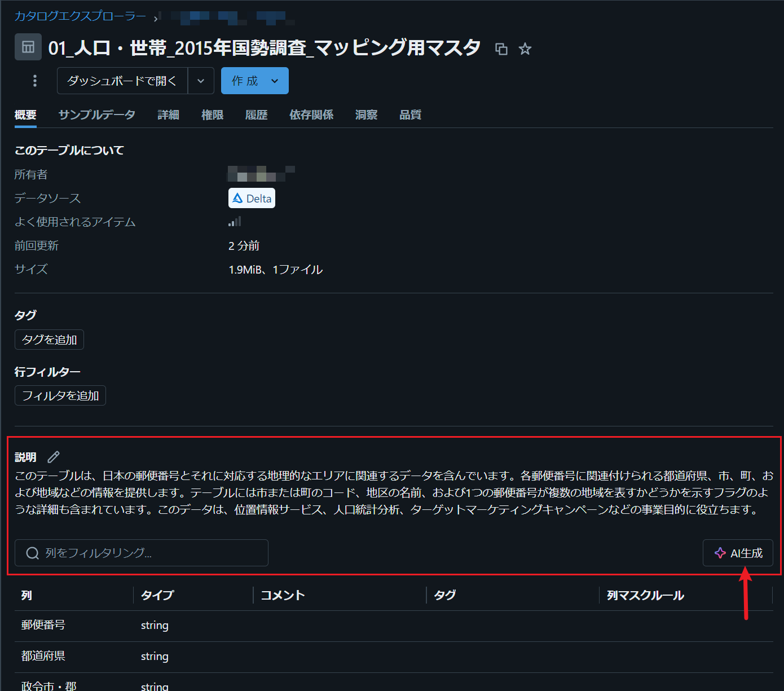The height and width of the screenshot is (691, 784).
Task: Click the Delta data source badge
Action: click(x=252, y=198)
